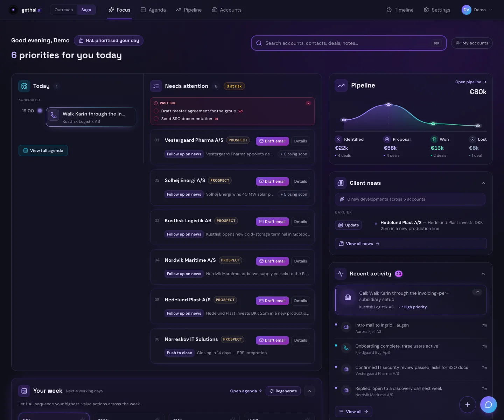This screenshot has width=504, height=420.
Task: Click the DV user avatar
Action: point(467,10)
